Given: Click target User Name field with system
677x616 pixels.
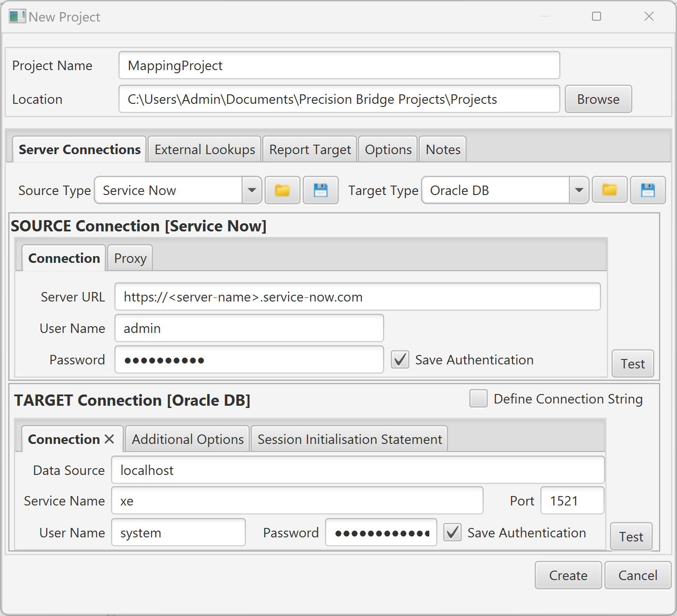Looking at the screenshot, I should pos(178,532).
